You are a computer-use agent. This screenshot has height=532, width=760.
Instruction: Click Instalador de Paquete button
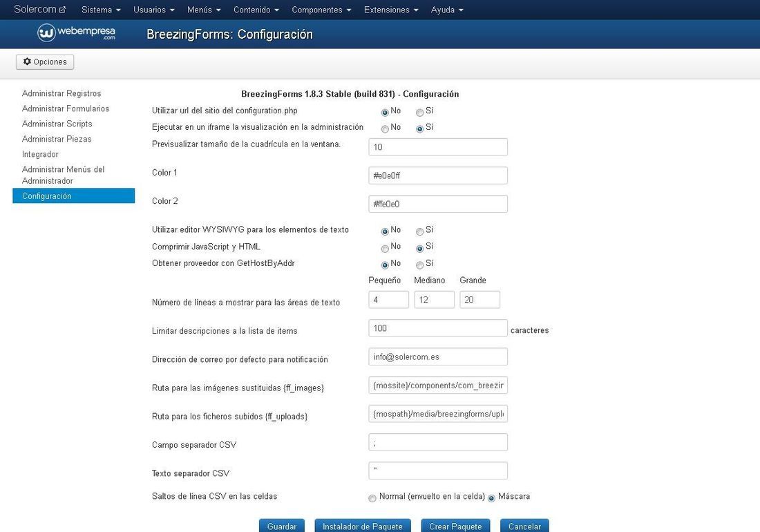point(363,526)
